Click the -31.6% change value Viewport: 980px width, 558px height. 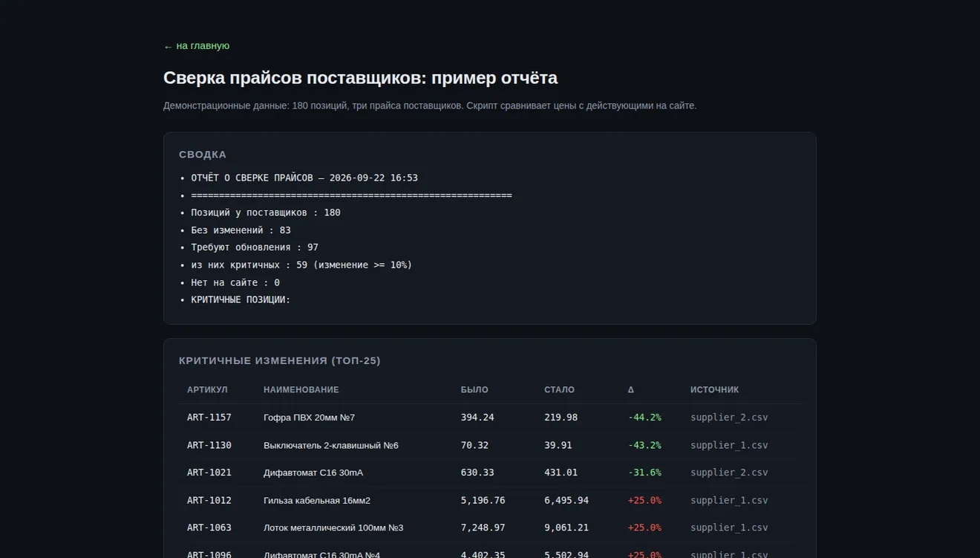click(x=644, y=473)
